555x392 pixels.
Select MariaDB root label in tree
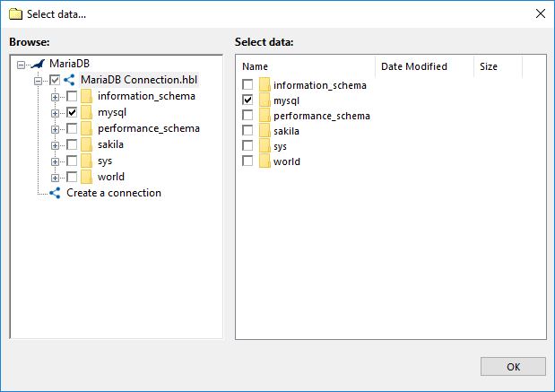click(x=69, y=64)
